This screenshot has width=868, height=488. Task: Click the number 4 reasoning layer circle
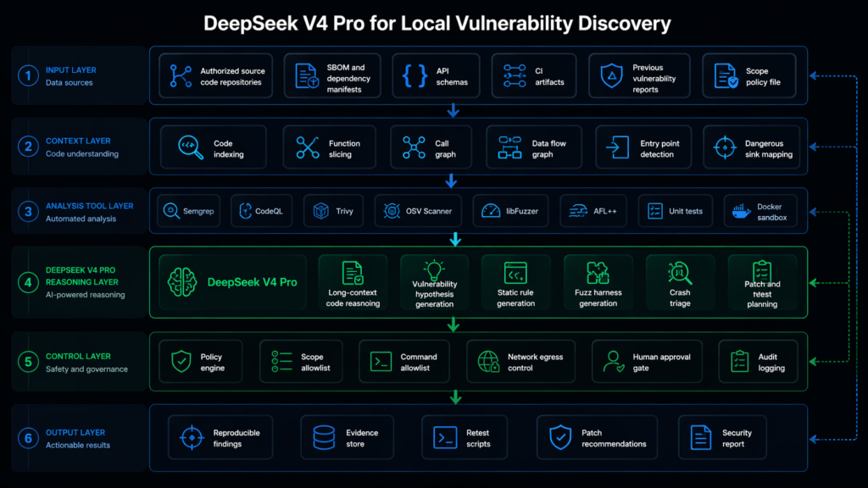click(x=29, y=281)
